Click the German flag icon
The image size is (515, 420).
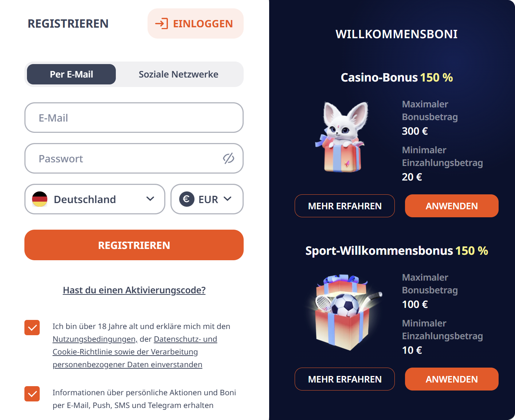coord(40,199)
